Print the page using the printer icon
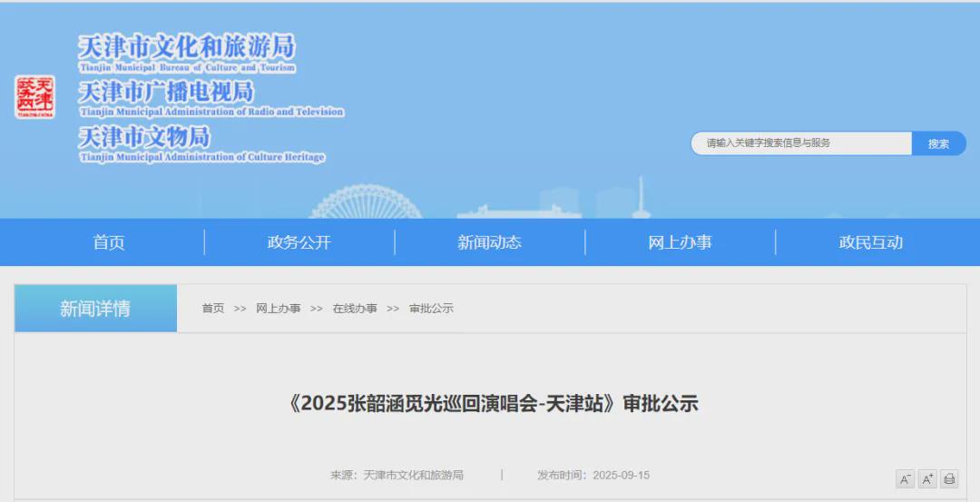Screen dimensions: 980x502 pyautogui.click(x=949, y=479)
